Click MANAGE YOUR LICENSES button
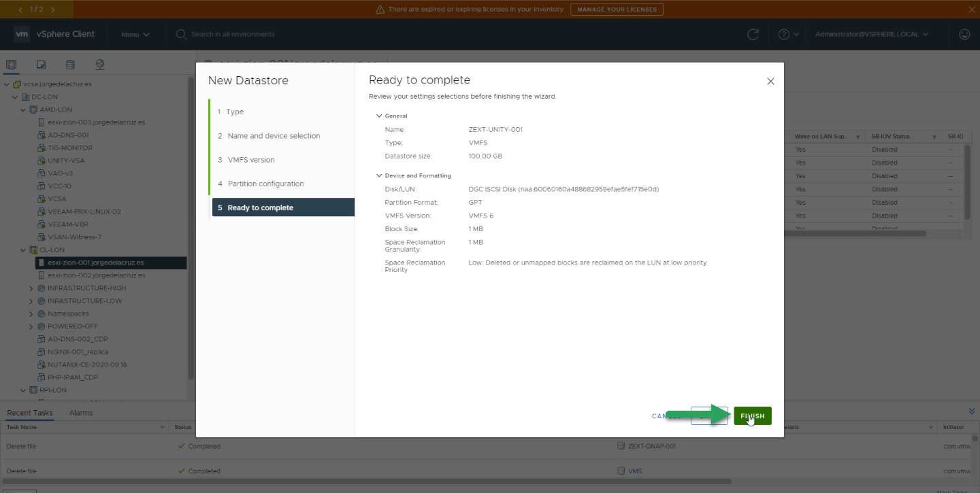The width and height of the screenshot is (980, 493). click(617, 10)
